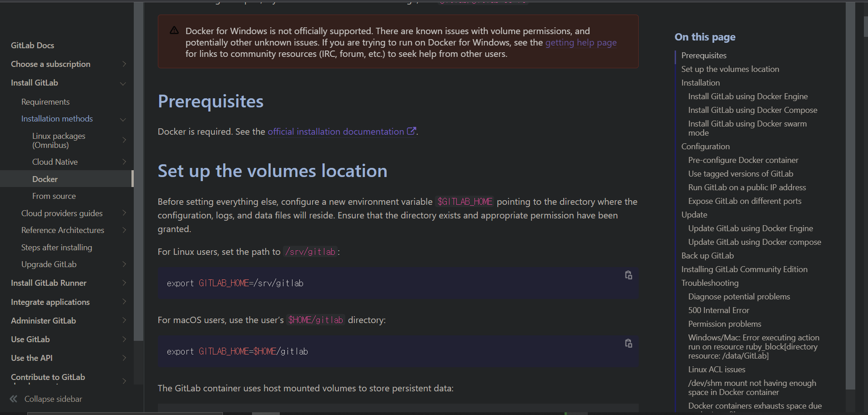Go to Expose GitLab on different ports

pos(745,201)
